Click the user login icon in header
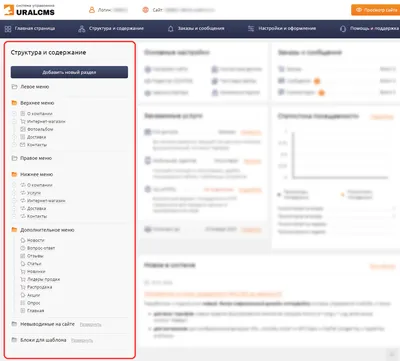400x361 pixels. 92,10
